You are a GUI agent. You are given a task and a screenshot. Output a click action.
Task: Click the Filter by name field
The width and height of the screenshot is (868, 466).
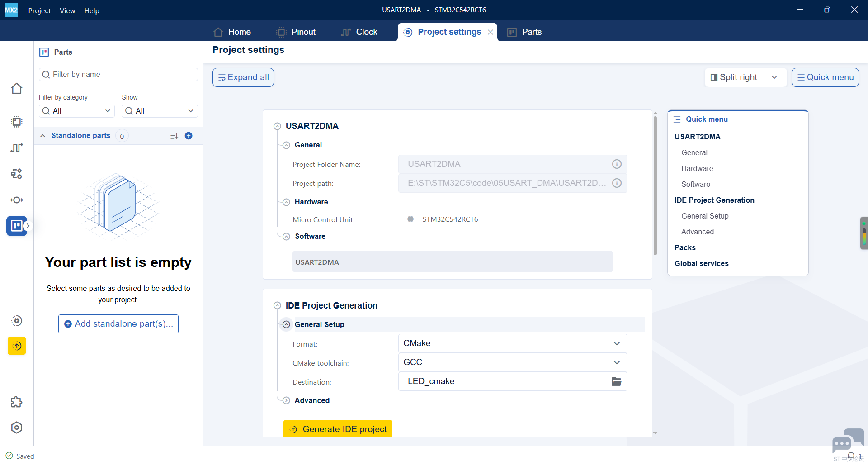[x=118, y=74]
